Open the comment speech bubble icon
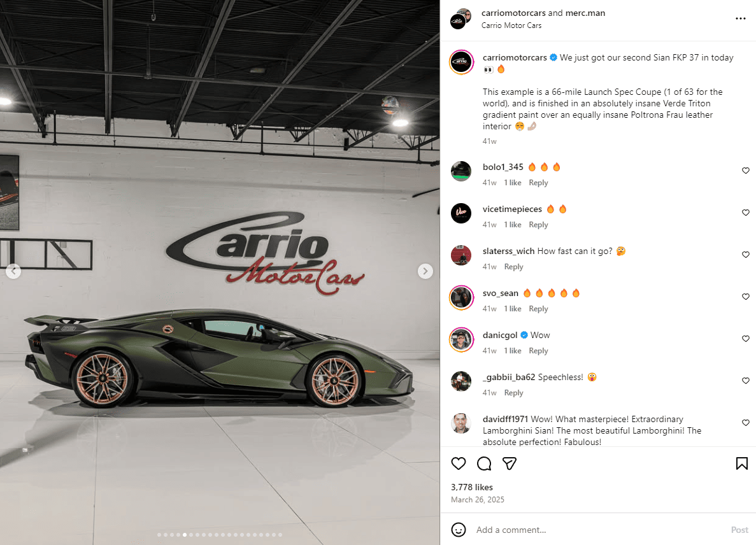This screenshot has height=545, width=756. click(x=483, y=464)
